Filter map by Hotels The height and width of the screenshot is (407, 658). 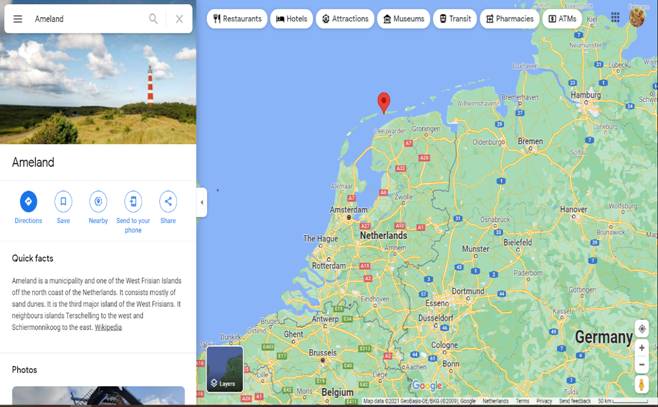tap(292, 18)
